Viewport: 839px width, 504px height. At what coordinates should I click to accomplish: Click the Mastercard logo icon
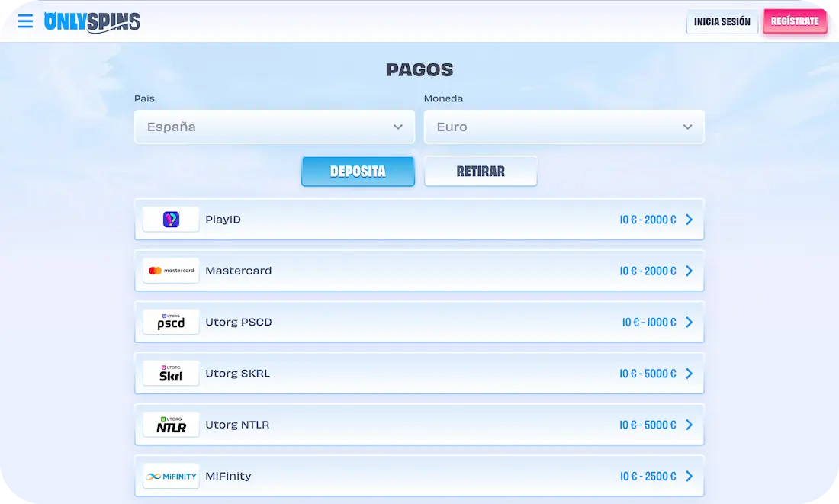click(x=171, y=271)
